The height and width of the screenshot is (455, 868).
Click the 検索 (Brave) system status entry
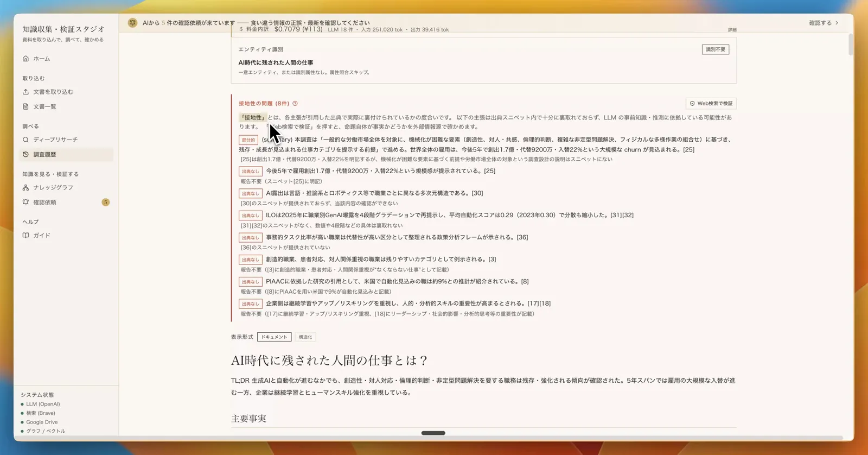pyautogui.click(x=40, y=413)
